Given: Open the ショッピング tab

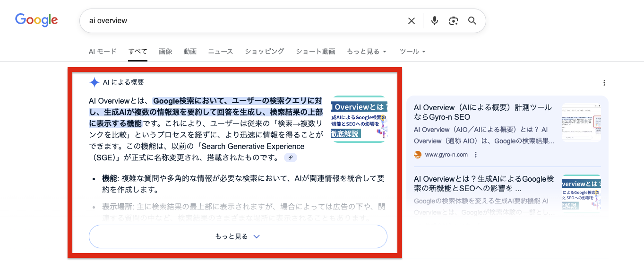Looking at the screenshot, I should (x=265, y=51).
